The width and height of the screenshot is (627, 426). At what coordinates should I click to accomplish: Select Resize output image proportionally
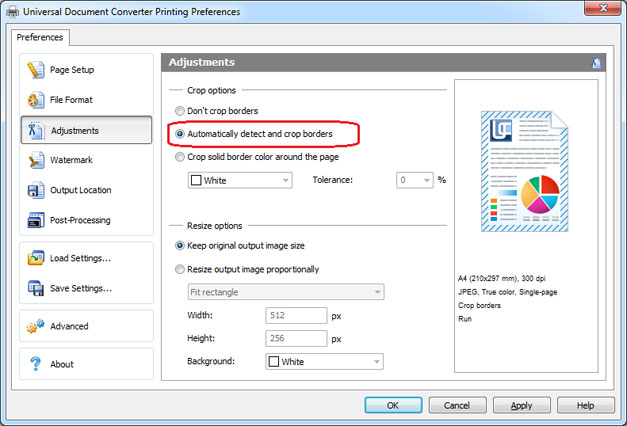point(180,269)
